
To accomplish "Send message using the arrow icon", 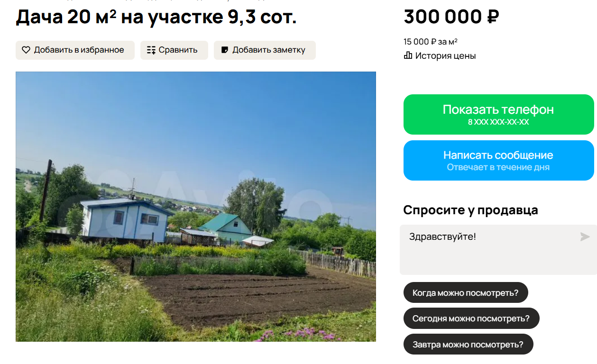I will (585, 237).
